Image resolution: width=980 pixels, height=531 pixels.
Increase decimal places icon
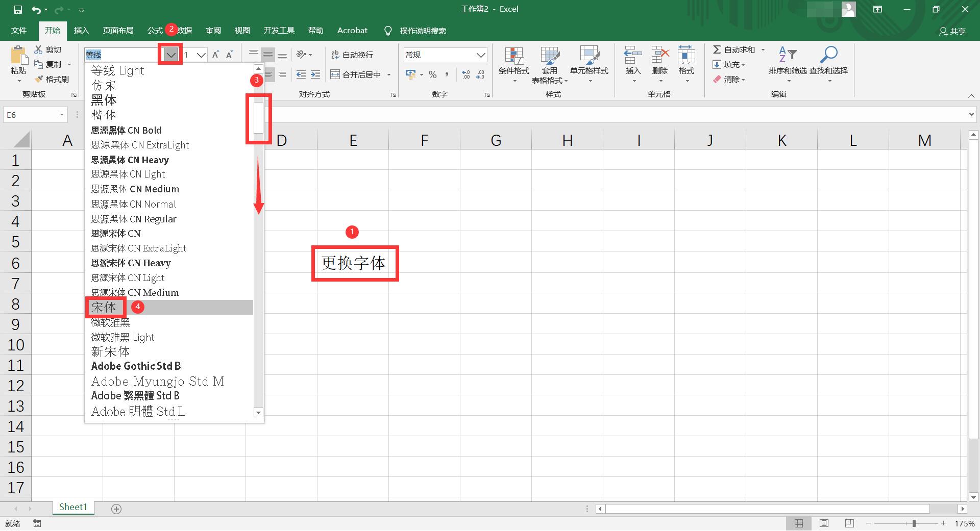(465, 74)
